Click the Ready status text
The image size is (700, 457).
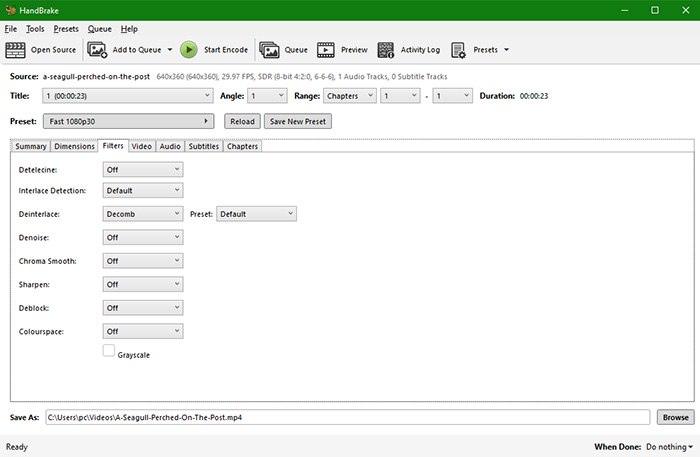click(x=17, y=447)
